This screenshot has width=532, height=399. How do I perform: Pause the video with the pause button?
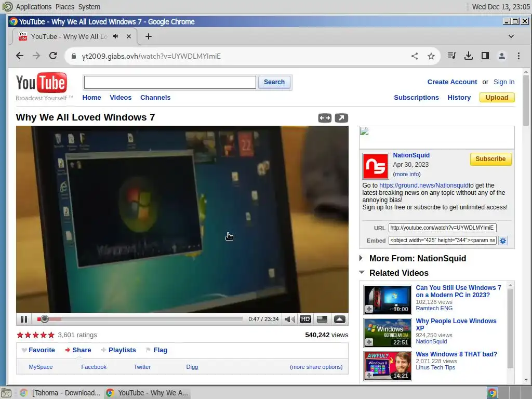[x=24, y=320]
